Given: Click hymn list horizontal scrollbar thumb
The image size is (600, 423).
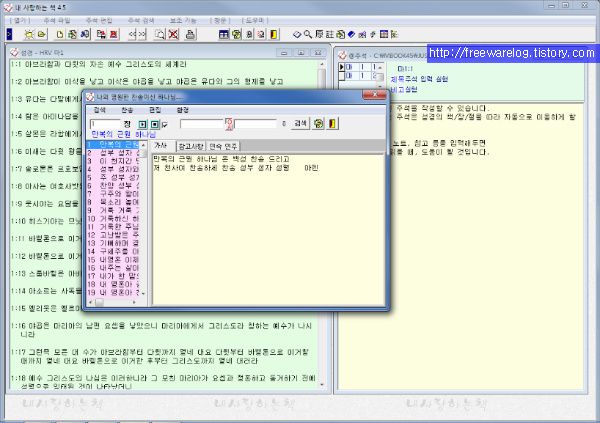Looking at the screenshot, I should 99,302.
